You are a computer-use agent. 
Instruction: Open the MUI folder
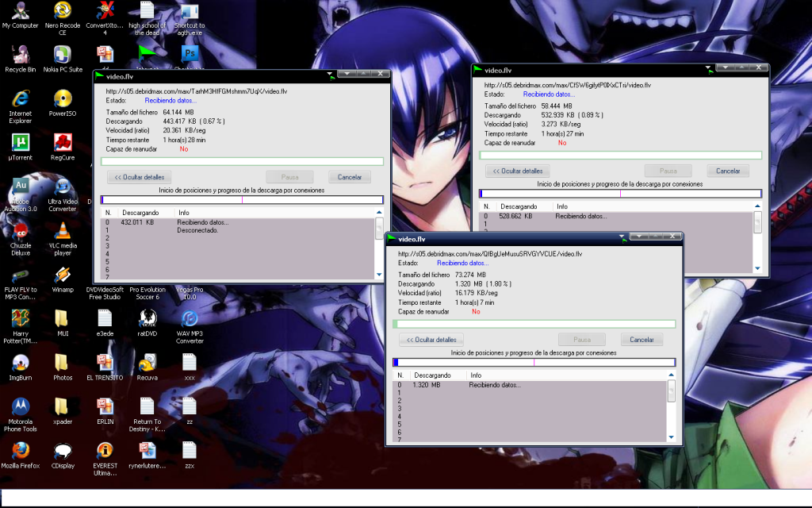(63, 324)
